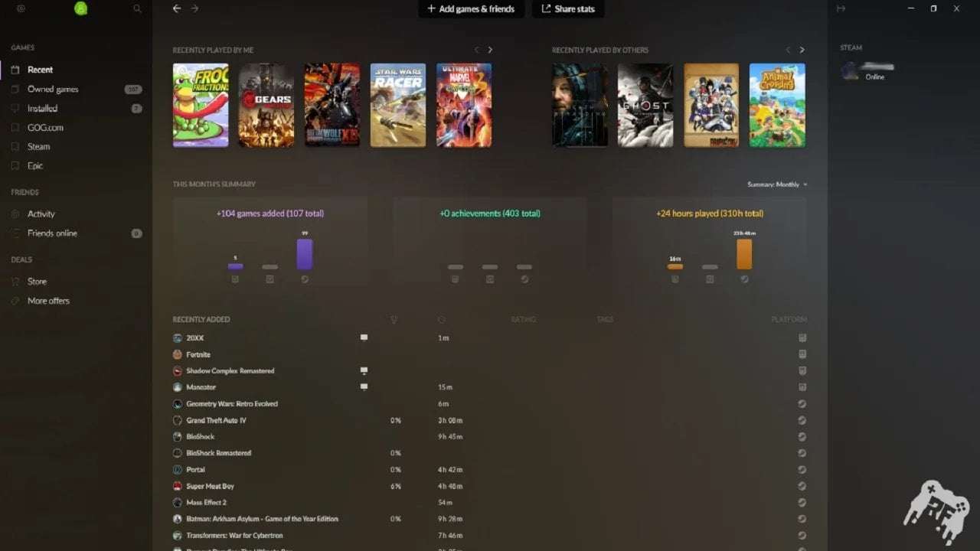The height and width of the screenshot is (551, 980).
Task: Click the More offers icon under Deals
Action: pyautogui.click(x=16, y=301)
